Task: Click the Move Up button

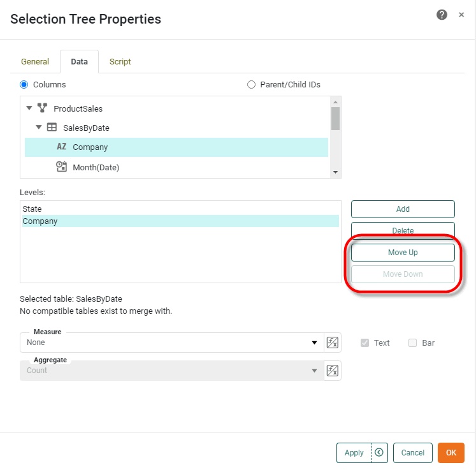Action: [403, 252]
